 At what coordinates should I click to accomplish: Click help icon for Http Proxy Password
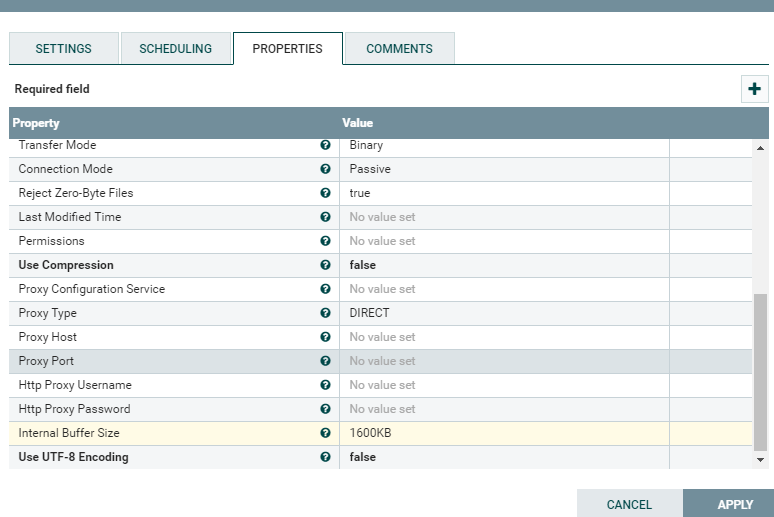pyautogui.click(x=325, y=409)
